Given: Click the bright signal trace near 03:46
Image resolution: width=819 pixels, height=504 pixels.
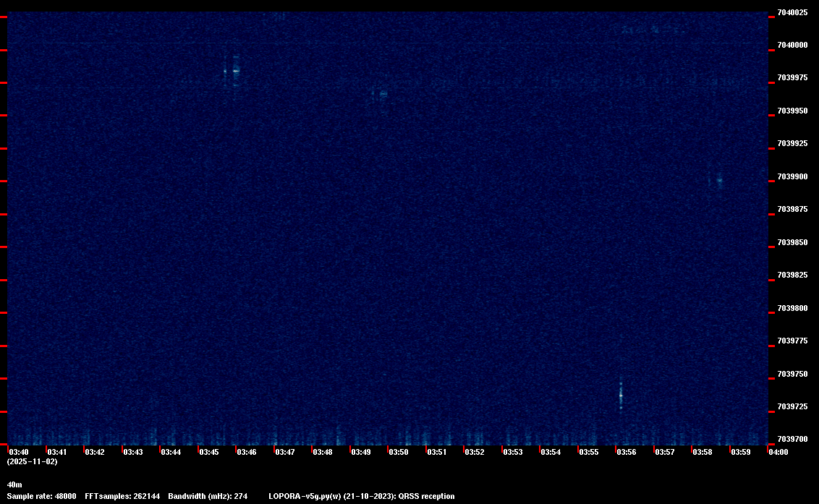Looking at the screenshot, I should 236,71.
